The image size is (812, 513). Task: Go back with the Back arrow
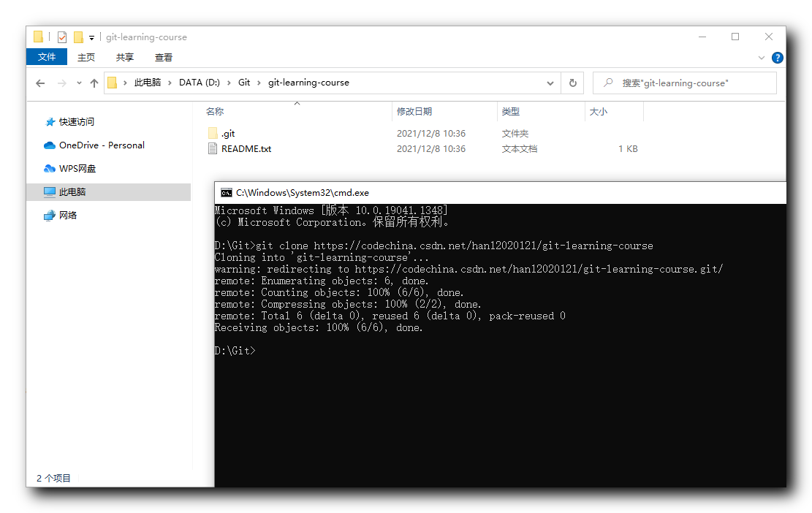click(x=40, y=83)
